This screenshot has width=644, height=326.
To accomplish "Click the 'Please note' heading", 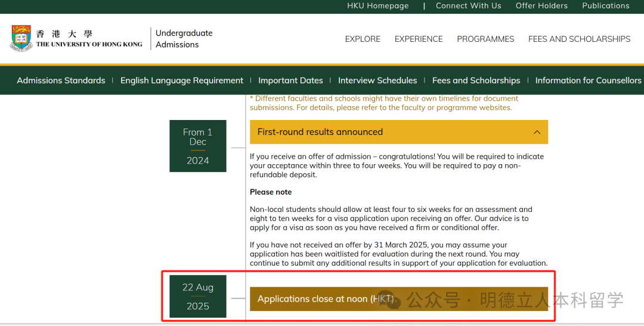I will (271, 192).
